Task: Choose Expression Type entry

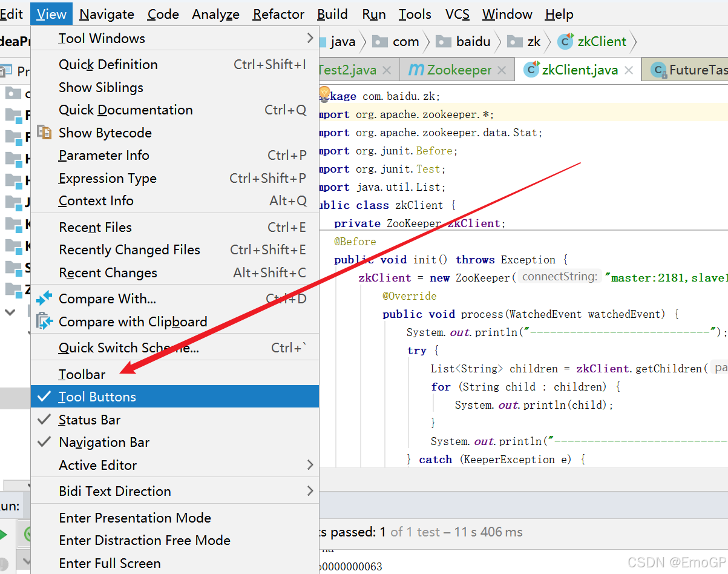Action: coord(175,178)
